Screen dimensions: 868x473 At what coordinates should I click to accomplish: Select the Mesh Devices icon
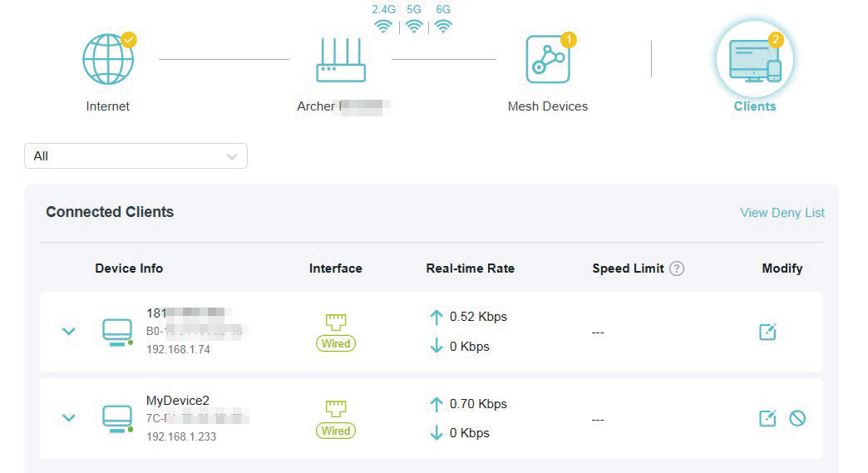point(548,60)
